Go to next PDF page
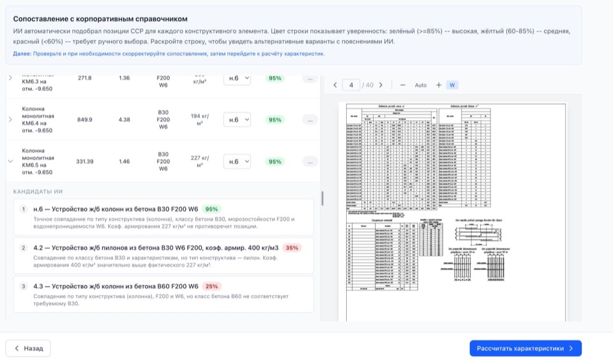613x364 pixels. (x=381, y=85)
